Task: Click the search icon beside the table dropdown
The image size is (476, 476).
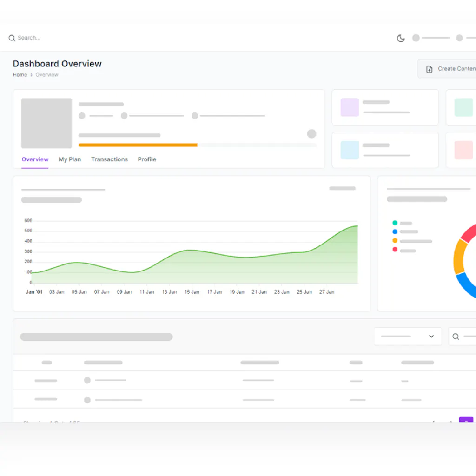Action: pos(456,337)
